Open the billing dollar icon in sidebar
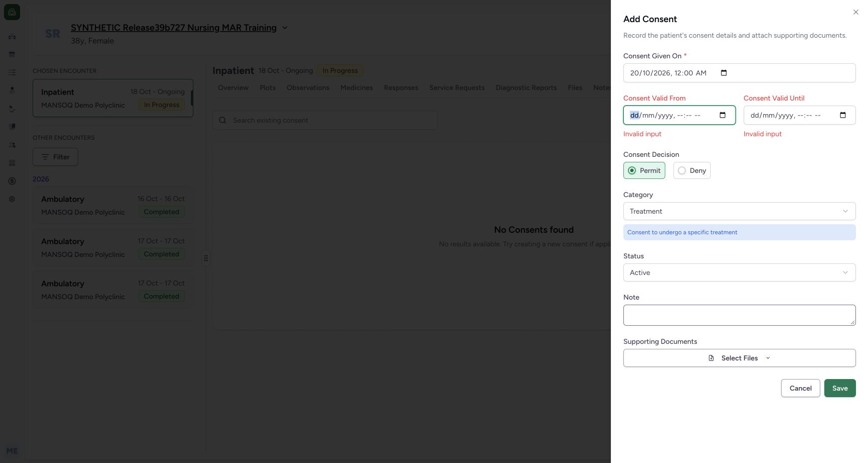This screenshot has width=868, height=463. coord(12,181)
